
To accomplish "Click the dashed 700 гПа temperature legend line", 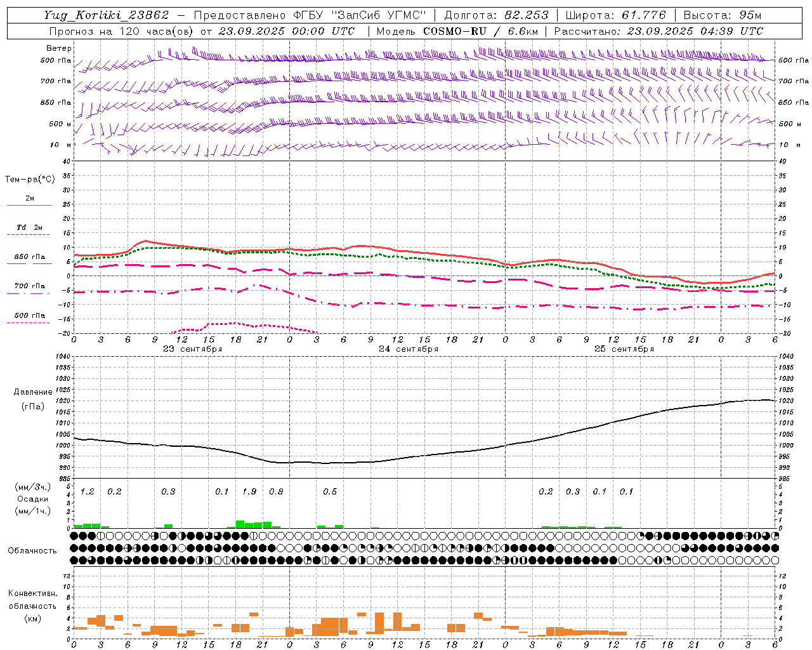I will click(x=29, y=294).
